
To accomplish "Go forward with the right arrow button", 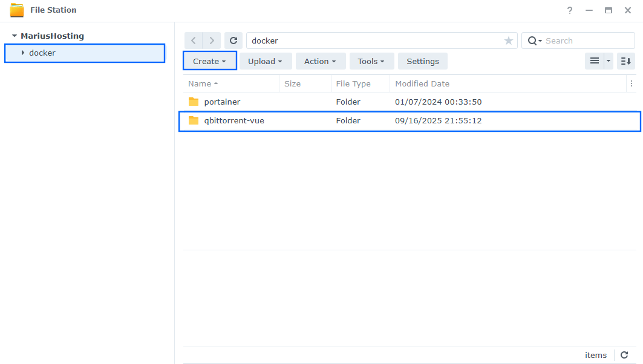I will 212,41.
